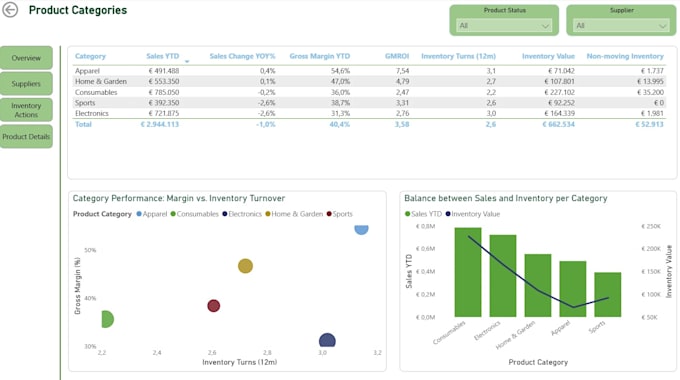Sort by Sales Change YOY% header

click(x=242, y=56)
